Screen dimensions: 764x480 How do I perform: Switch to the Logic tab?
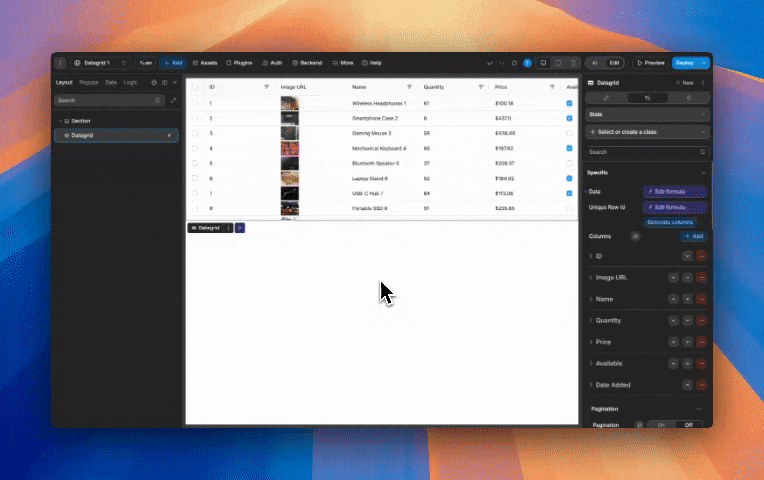(131, 82)
